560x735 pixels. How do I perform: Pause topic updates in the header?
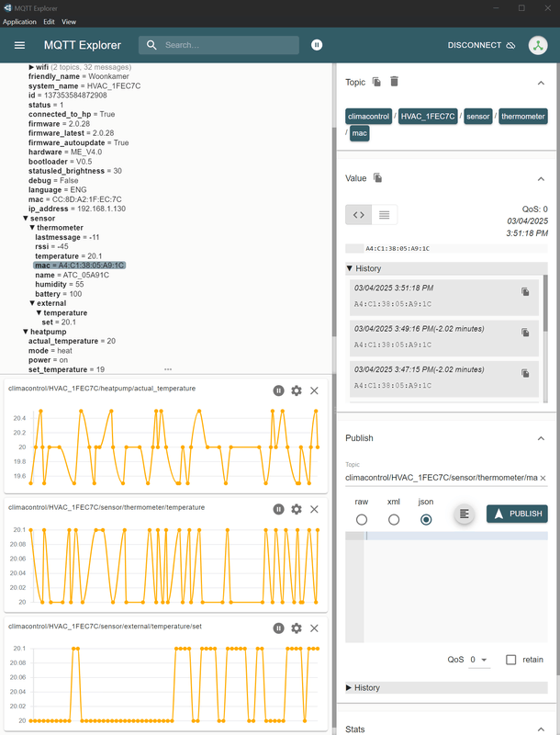click(x=317, y=45)
